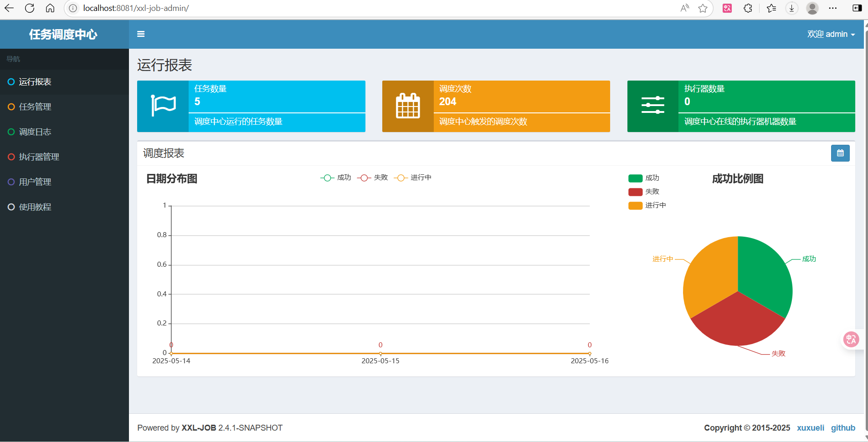View site information icon in address bar
The height and width of the screenshot is (442, 868).
click(x=73, y=8)
